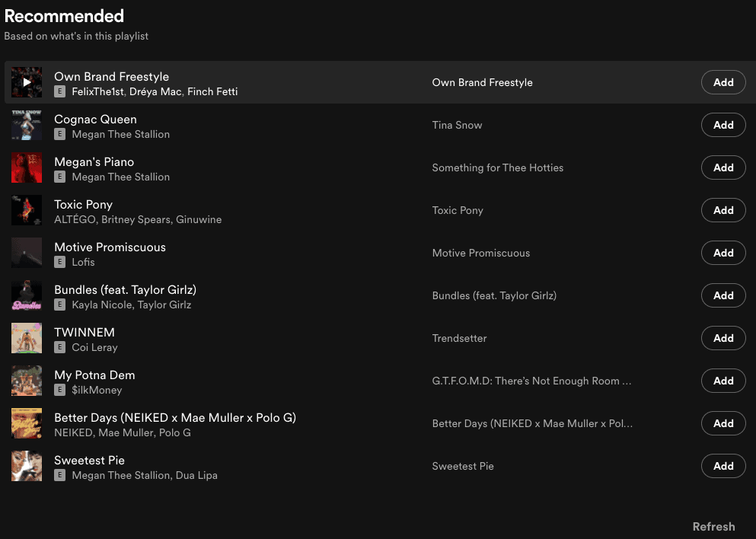Go to Something for Thee Hotties album
Viewport: 756px width, 539px height.
tap(497, 167)
